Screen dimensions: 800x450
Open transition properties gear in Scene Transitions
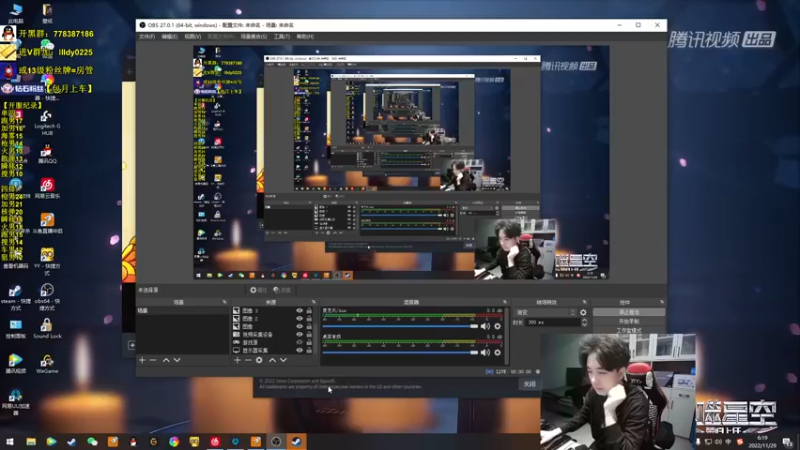[583, 312]
